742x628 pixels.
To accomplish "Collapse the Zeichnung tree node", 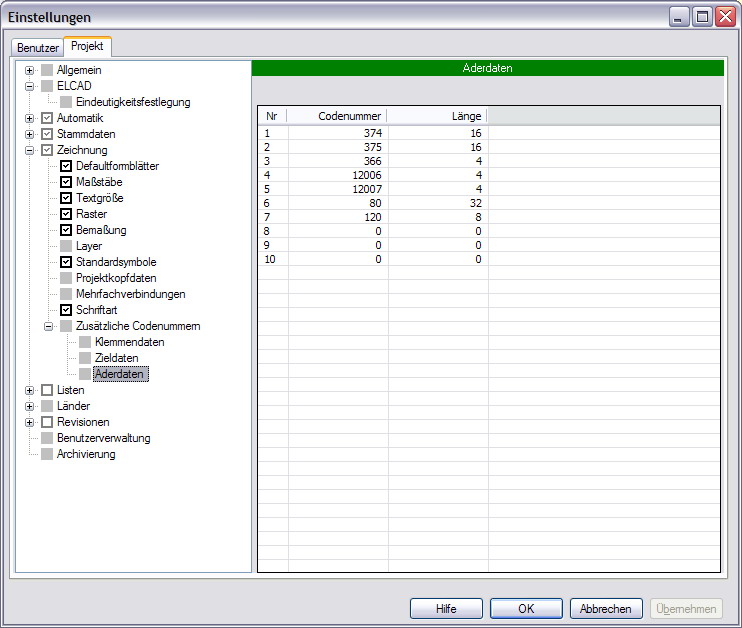I will pos(29,150).
